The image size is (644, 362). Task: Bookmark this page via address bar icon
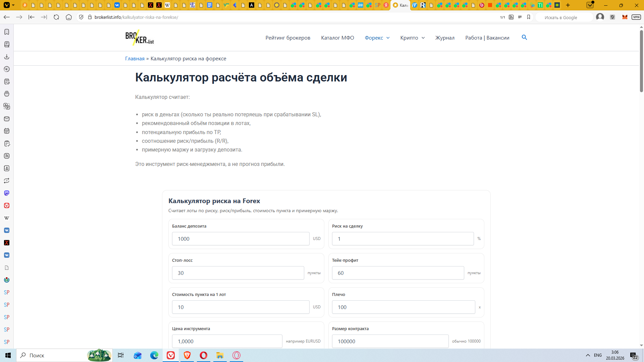click(529, 17)
